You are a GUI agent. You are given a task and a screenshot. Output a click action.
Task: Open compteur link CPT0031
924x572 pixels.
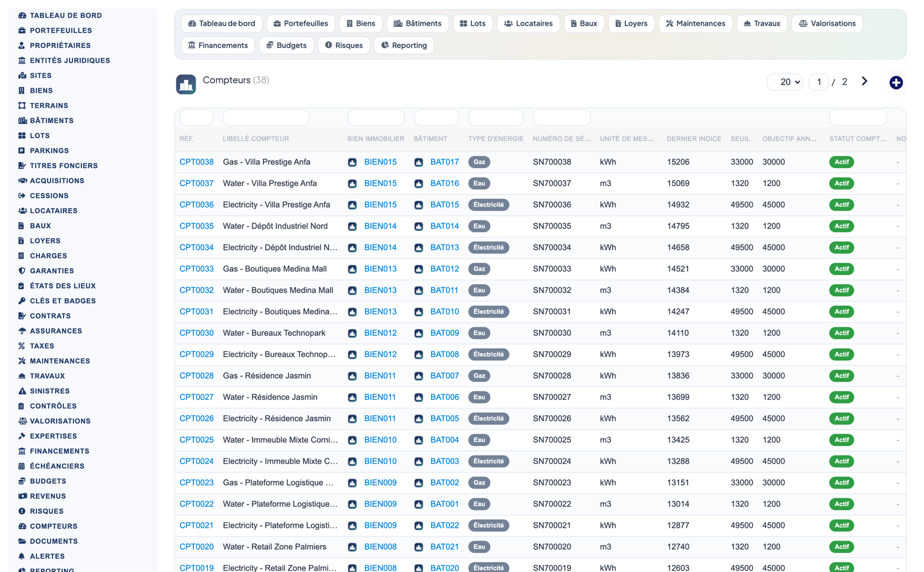196,312
